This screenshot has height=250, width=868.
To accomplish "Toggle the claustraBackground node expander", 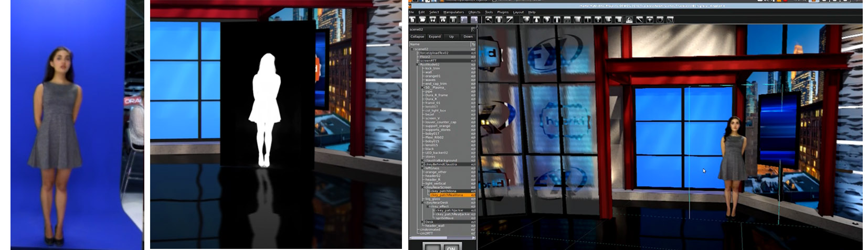I will (x=422, y=160).
